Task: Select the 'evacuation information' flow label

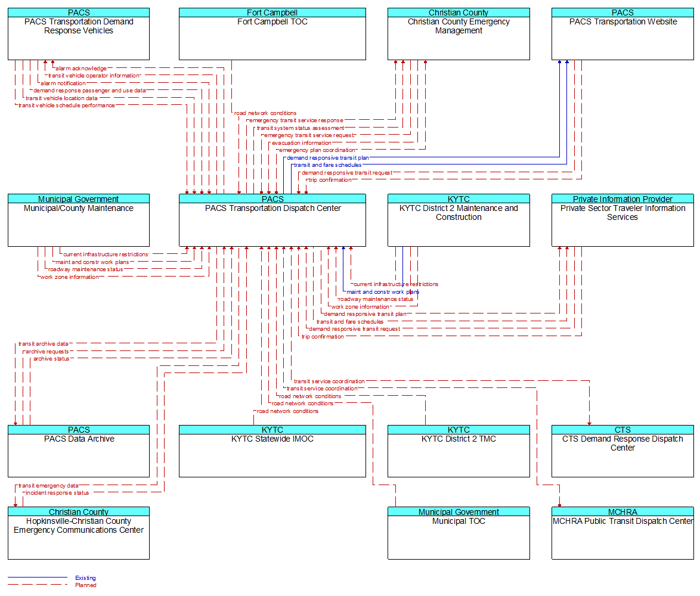Action: pos(302,143)
